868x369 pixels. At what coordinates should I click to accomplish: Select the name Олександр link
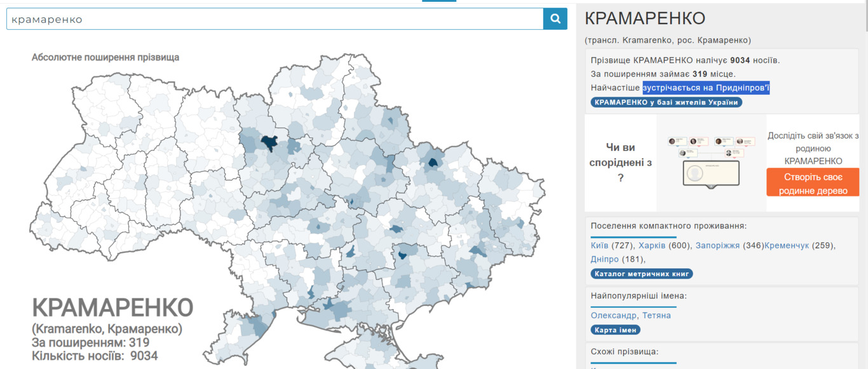click(x=614, y=316)
